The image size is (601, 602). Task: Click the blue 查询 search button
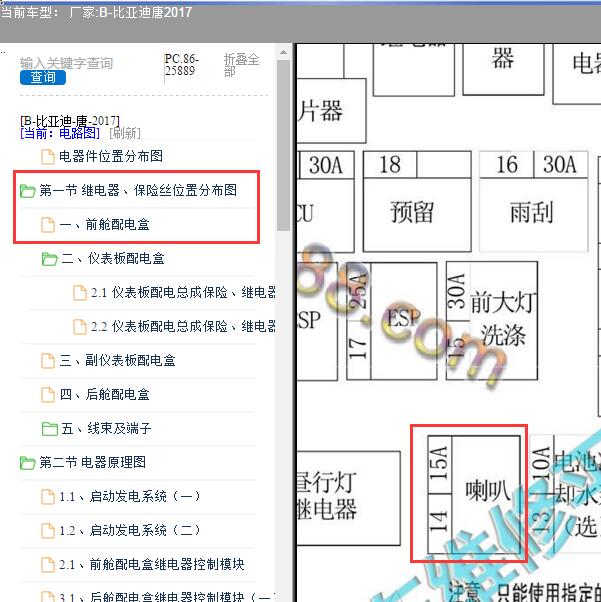(43, 77)
